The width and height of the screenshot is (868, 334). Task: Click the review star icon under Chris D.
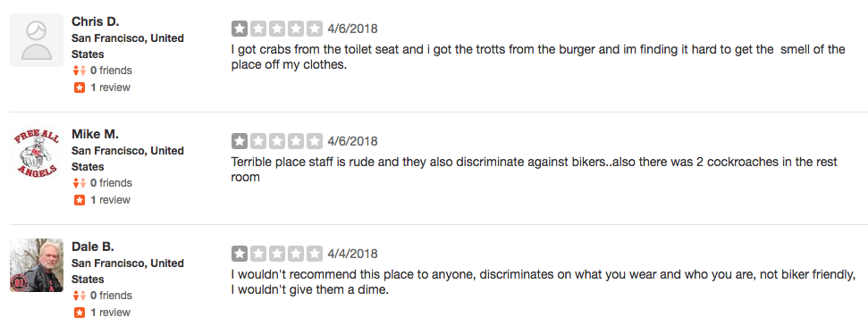80,88
